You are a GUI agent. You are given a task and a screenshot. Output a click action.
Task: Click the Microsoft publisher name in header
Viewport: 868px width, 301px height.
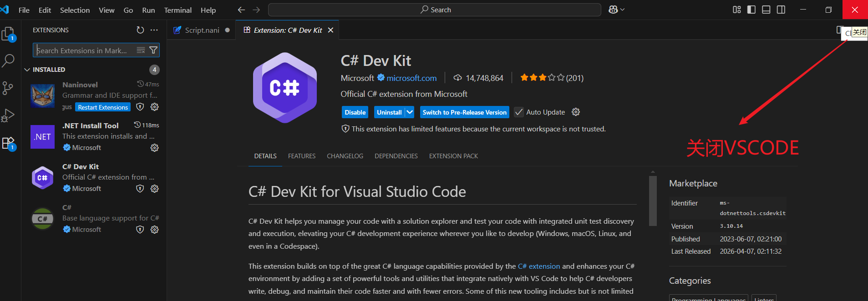pyautogui.click(x=357, y=78)
